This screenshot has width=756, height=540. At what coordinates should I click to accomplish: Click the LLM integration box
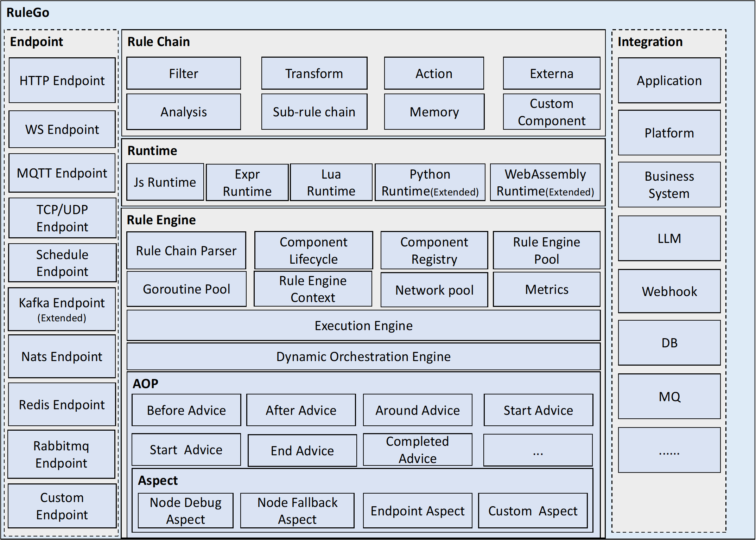coord(669,238)
